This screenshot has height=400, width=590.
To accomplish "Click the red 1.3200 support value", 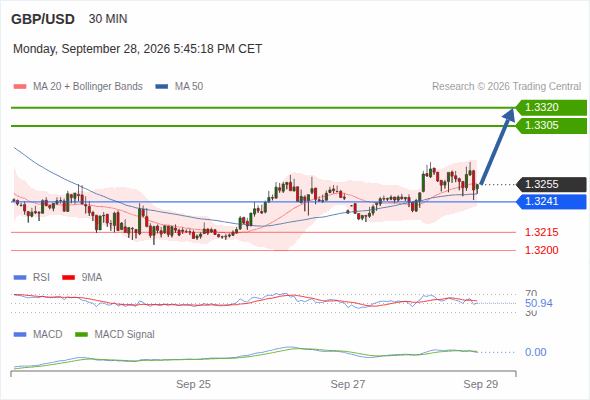I will [541, 250].
